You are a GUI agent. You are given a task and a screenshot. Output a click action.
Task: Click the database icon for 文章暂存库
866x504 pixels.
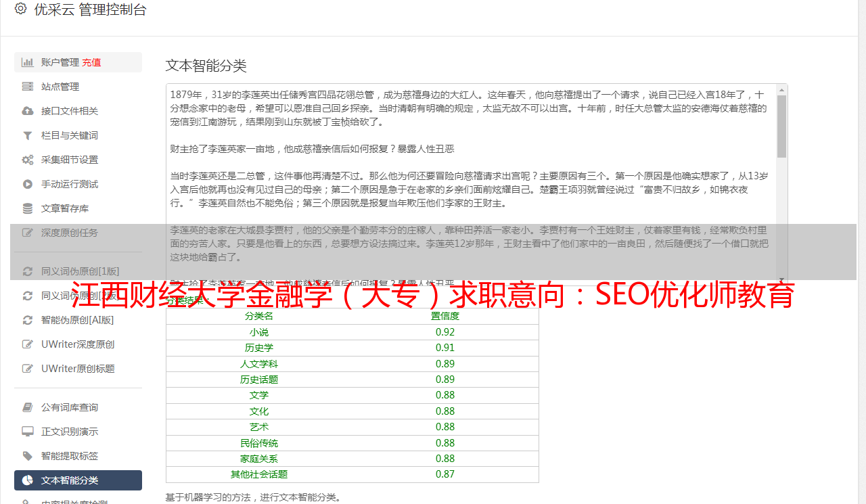tap(28, 208)
